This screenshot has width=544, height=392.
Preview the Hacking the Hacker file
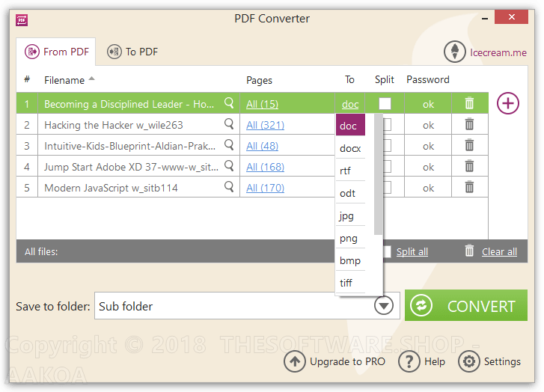click(229, 124)
